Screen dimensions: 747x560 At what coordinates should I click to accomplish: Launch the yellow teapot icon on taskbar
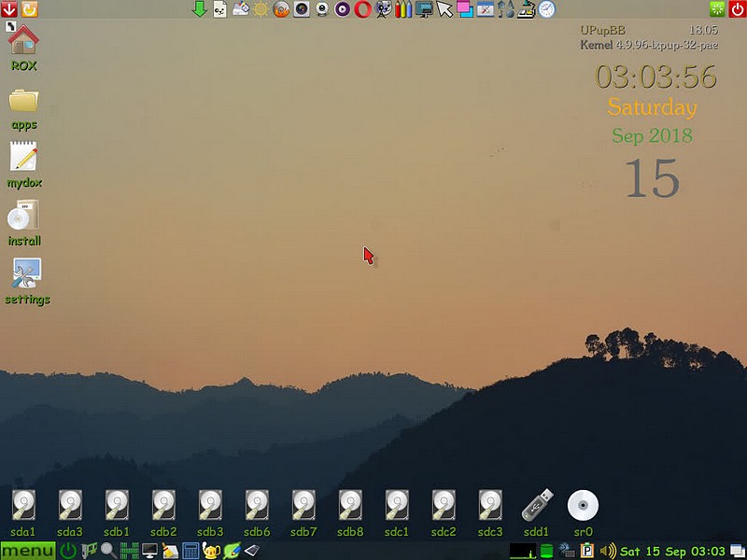coord(211,551)
